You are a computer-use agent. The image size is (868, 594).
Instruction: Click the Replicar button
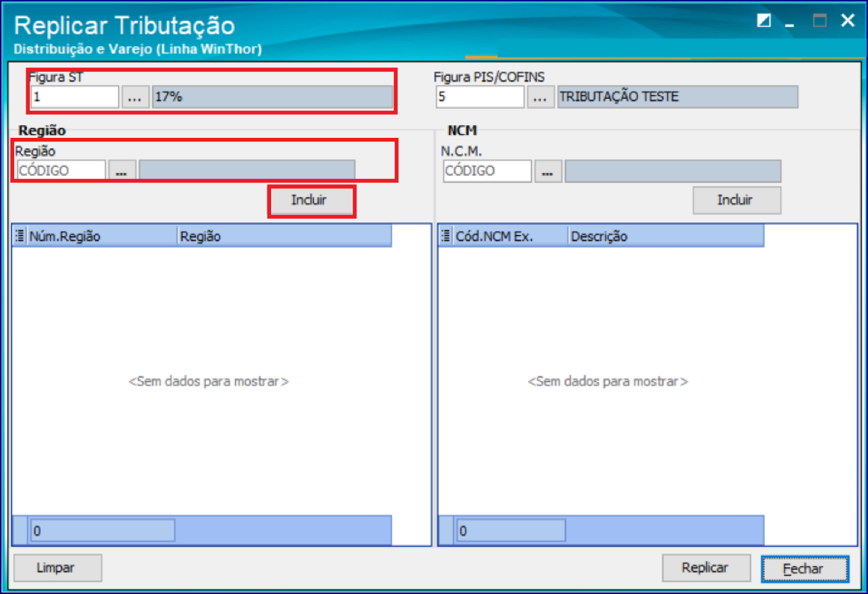tap(705, 568)
